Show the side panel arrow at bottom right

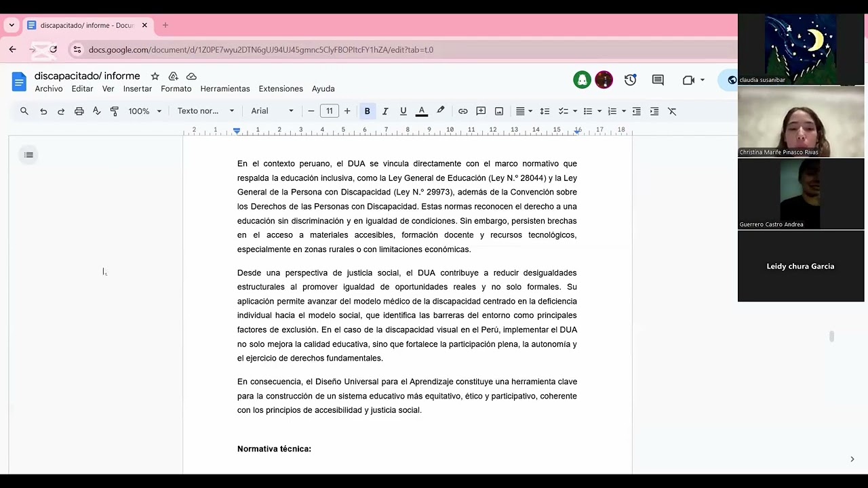(852, 459)
